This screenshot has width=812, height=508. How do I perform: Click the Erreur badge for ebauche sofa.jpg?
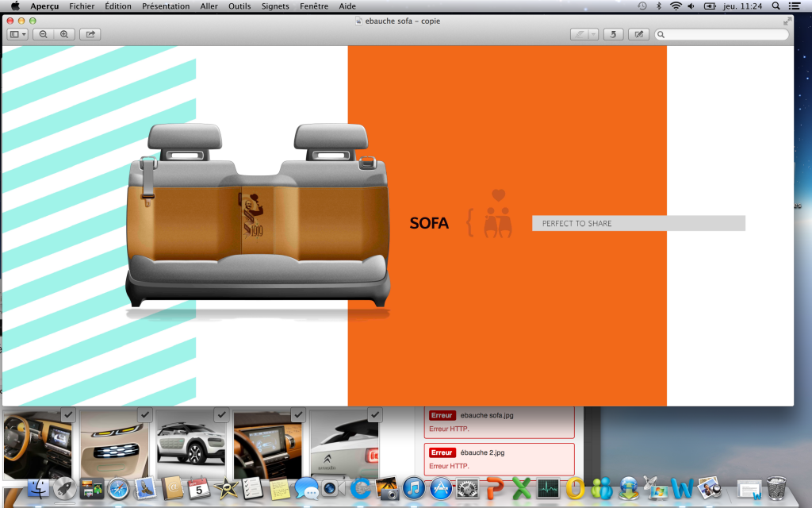pyautogui.click(x=442, y=415)
